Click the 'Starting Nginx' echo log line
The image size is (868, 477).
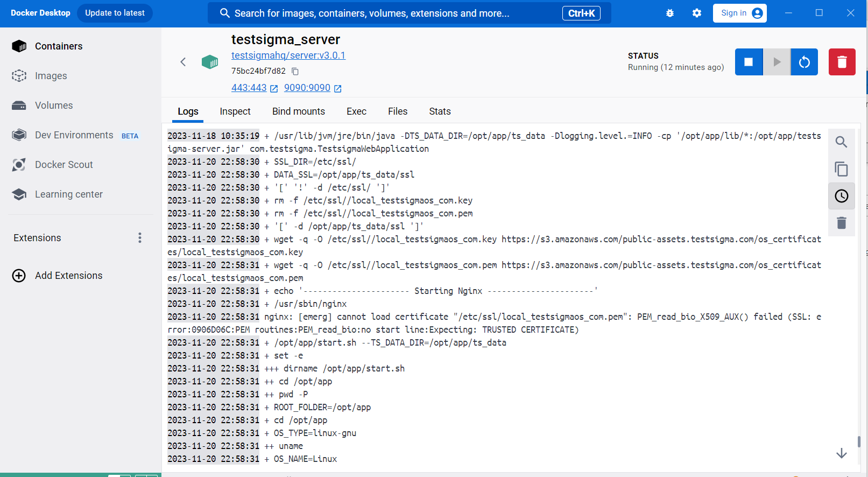point(383,291)
